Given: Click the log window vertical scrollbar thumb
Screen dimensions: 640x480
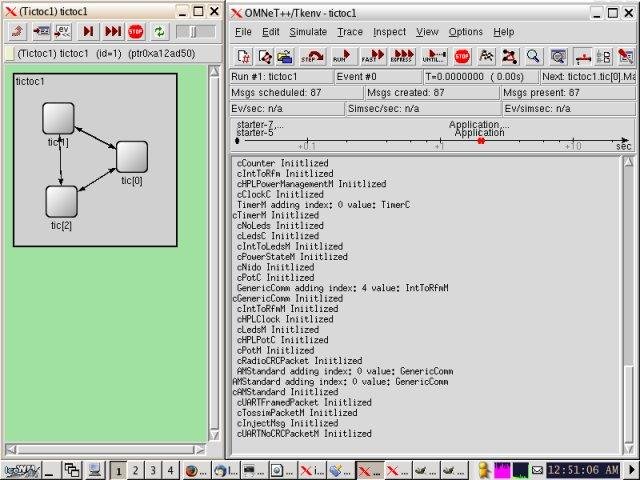Looking at the screenshot, I should [x=629, y=404].
